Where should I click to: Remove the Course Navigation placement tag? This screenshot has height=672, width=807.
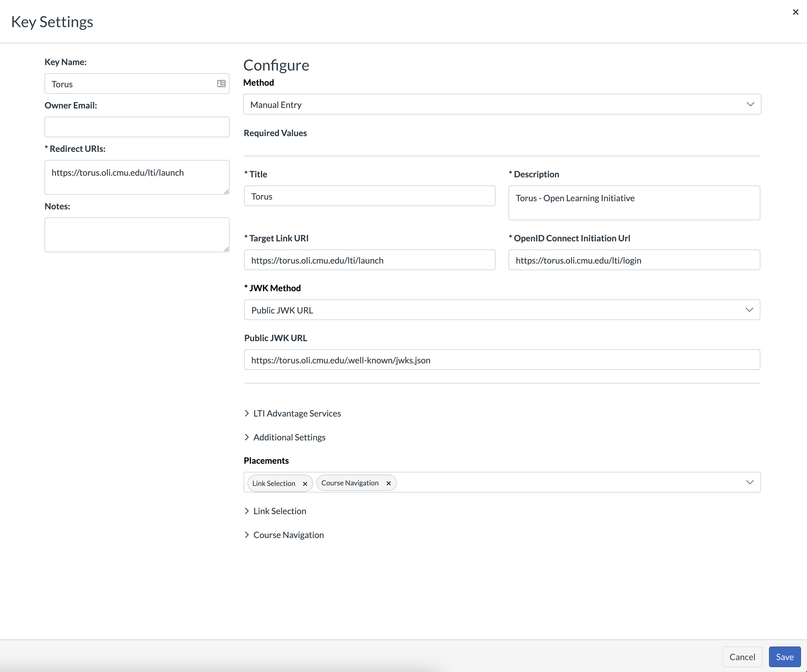point(388,483)
